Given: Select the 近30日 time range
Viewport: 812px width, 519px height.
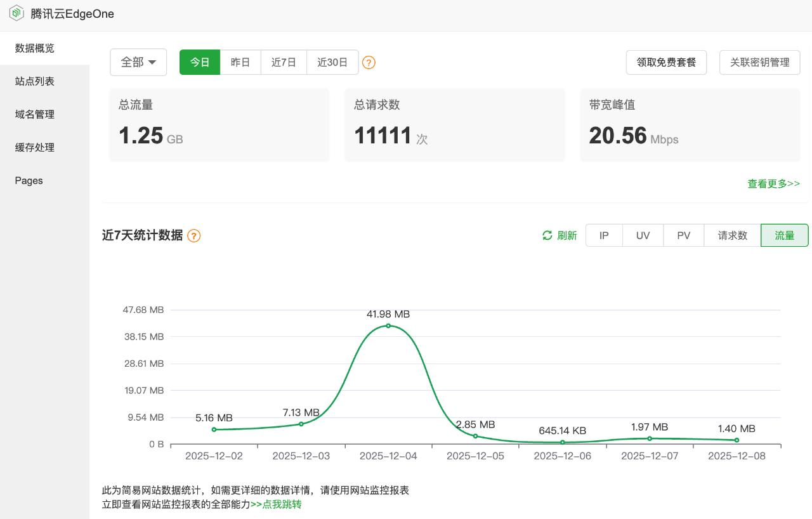Looking at the screenshot, I should [332, 62].
